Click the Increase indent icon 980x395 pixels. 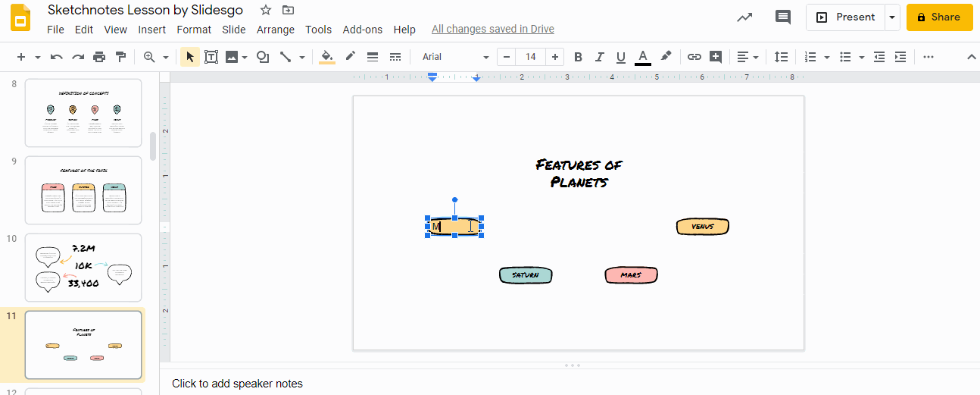tap(900, 57)
